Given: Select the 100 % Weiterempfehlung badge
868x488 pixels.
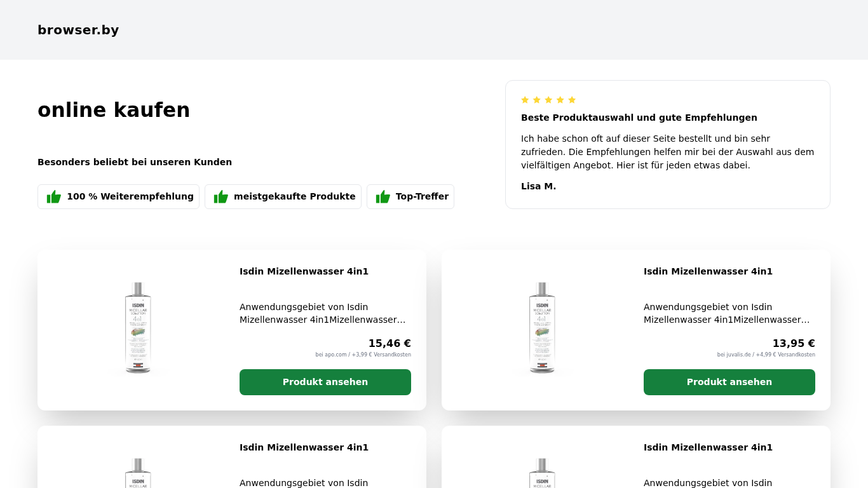Looking at the screenshot, I should [118, 197].
